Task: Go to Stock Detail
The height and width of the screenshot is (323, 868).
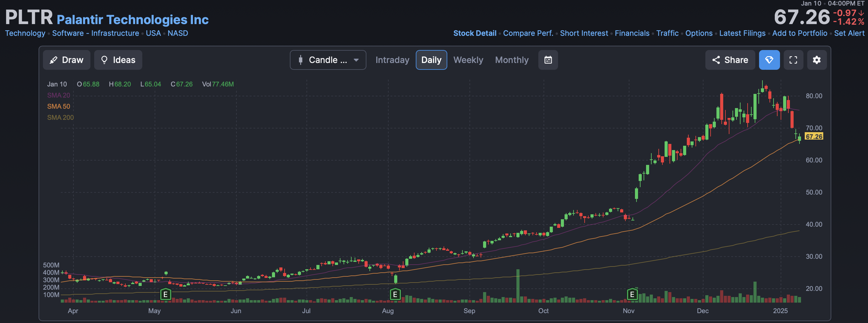Action: click(x=475, y=33)
